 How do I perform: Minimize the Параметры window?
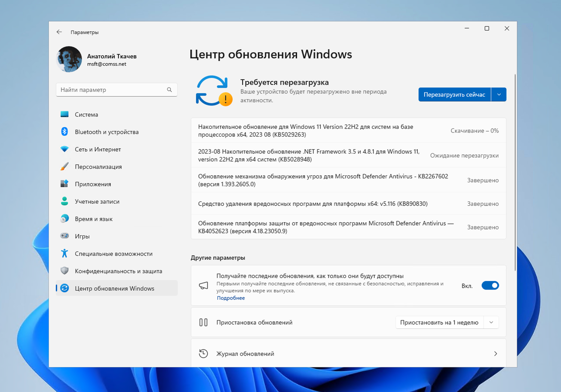pyautogui.click(x=467, y=28)
